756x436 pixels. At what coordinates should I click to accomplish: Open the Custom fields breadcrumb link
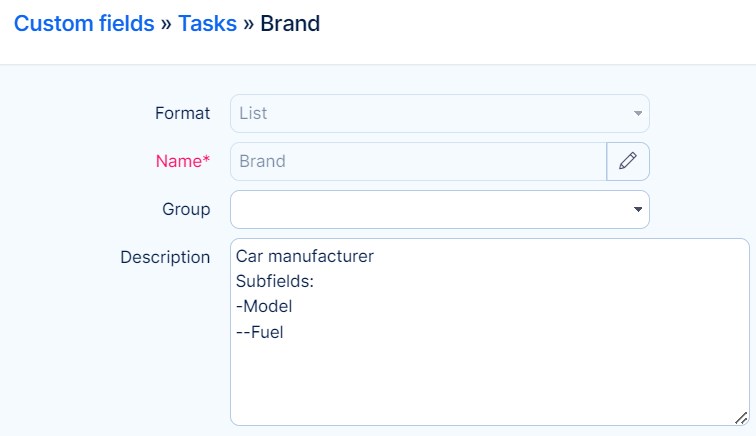coord(84,23)
